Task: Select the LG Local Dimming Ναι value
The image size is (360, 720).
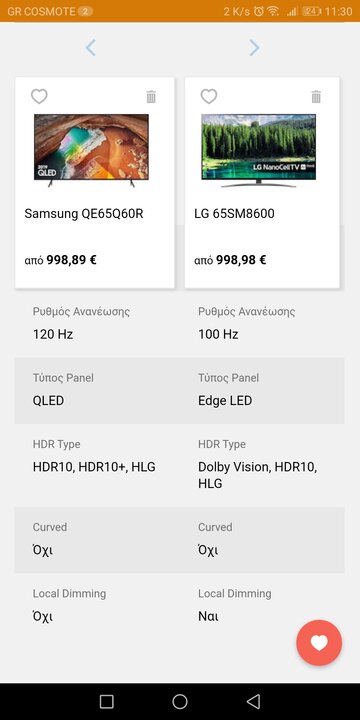Action: coord(208,616)
